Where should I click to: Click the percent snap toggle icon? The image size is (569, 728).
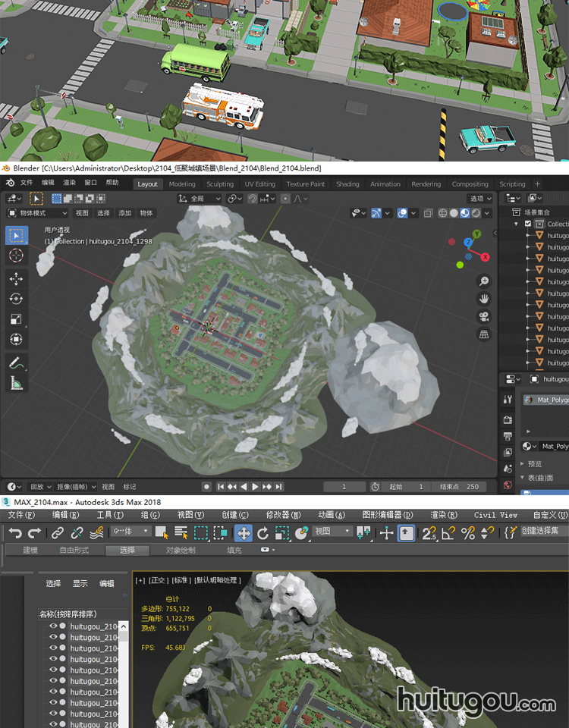(x=468, y=533)
